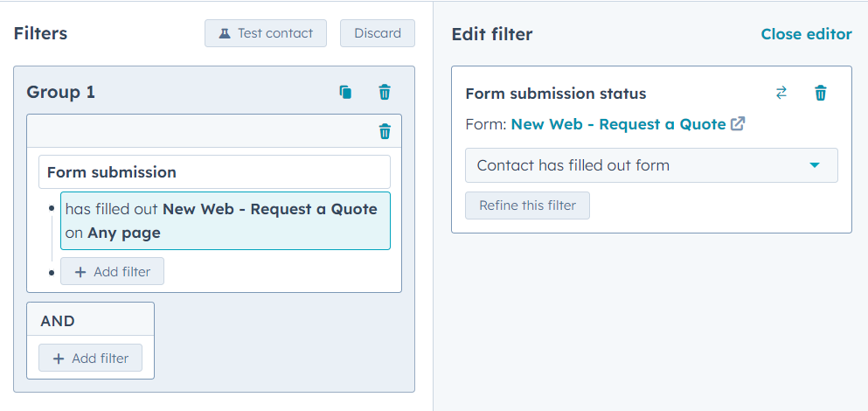Click Refine this filter button
Viewport: 868px width, 411px height.
pos(528,205)
